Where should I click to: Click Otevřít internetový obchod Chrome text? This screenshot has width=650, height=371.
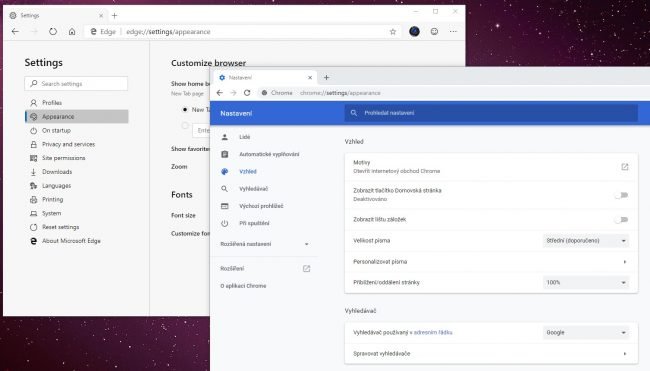click(396, 171)
